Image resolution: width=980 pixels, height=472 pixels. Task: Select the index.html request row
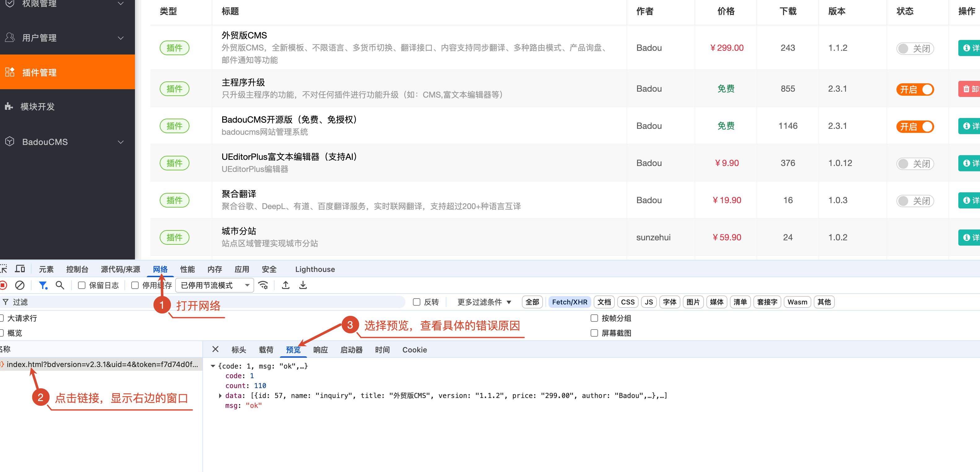click(x=101, y=364)
